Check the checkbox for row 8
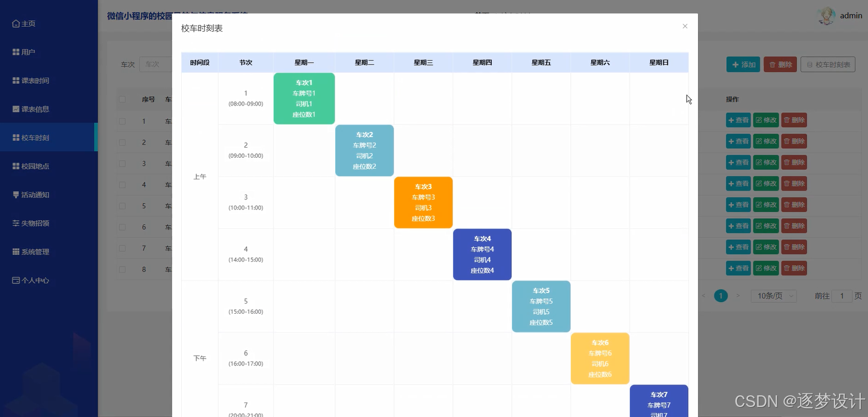The width and height of the screenshot is (868, 417). 122,269
